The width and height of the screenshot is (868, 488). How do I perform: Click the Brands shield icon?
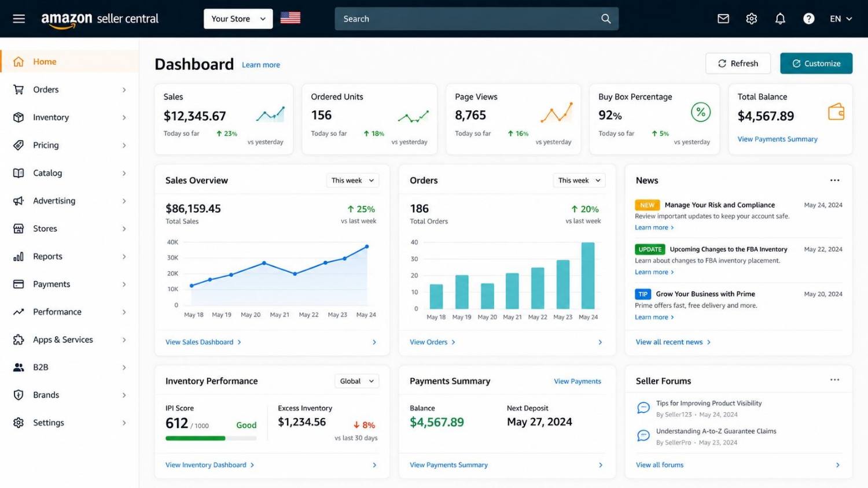pyautogui.click(x=19, y=395)
